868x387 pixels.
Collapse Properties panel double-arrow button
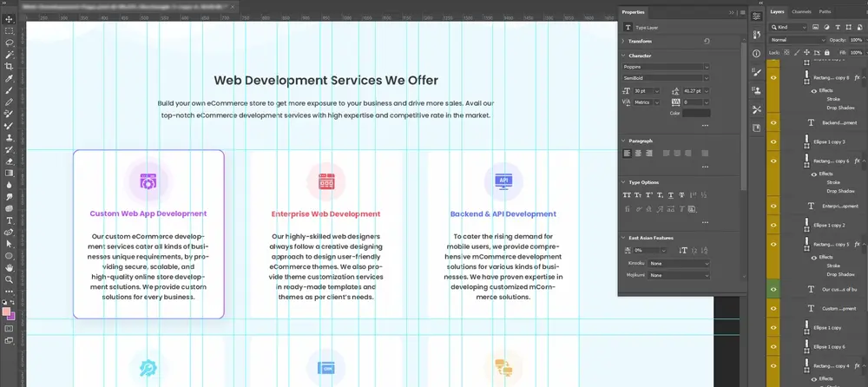click(x=731, y=12)
